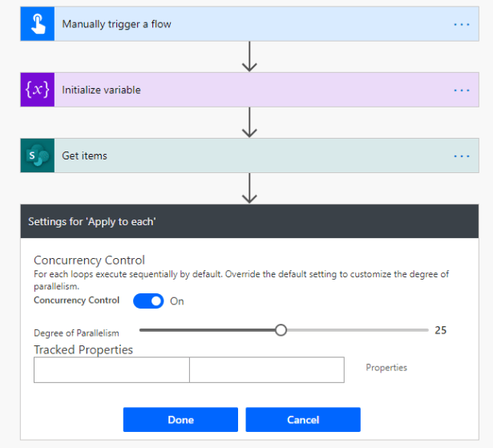The width and height of the screenshot is (493, 448).
Task: Click arrow connector below Manually trigger a flow
Action: pyautogui.click(x=249, y=57)
